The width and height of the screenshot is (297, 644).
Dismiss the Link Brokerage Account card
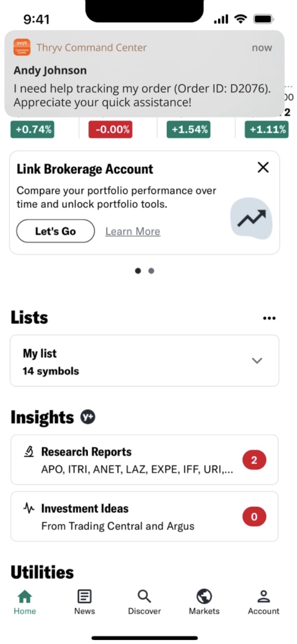(263, 167)
